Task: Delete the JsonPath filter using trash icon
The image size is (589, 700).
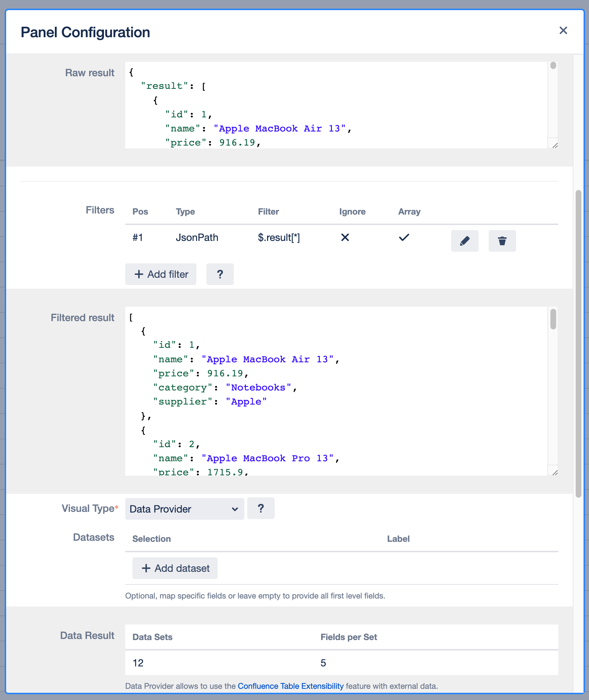Action: pos(502,241)
